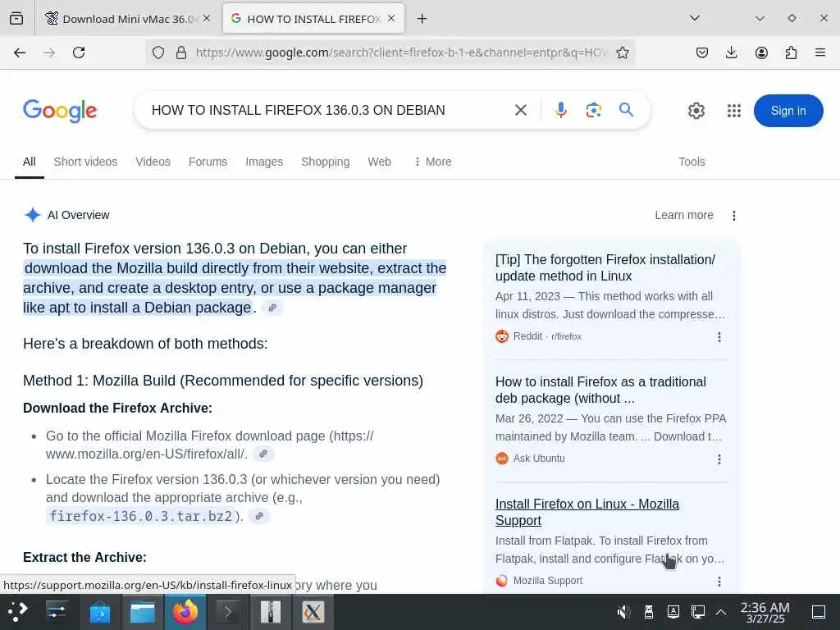Clear the Google search box text

(521, 111)
